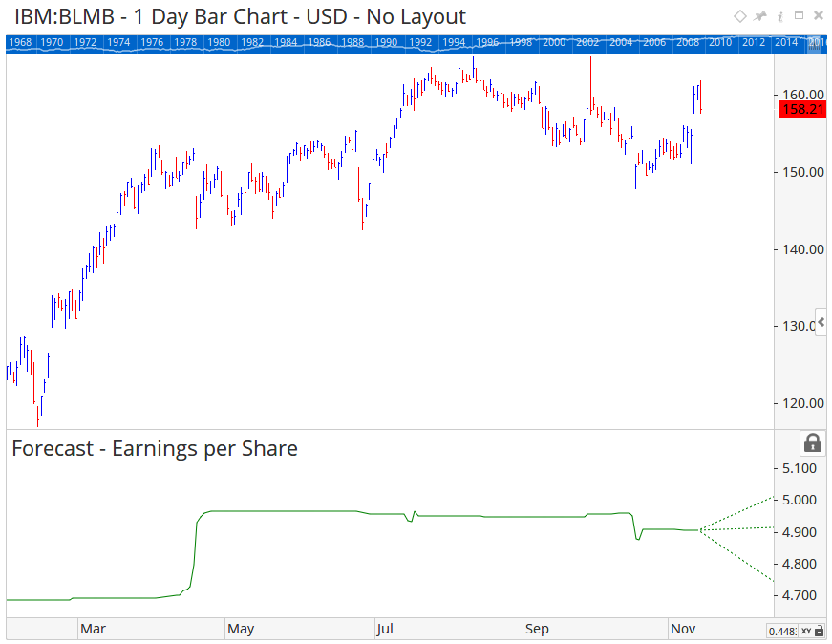
Task: Click the 140.00 price axis label
Action: 803,249
